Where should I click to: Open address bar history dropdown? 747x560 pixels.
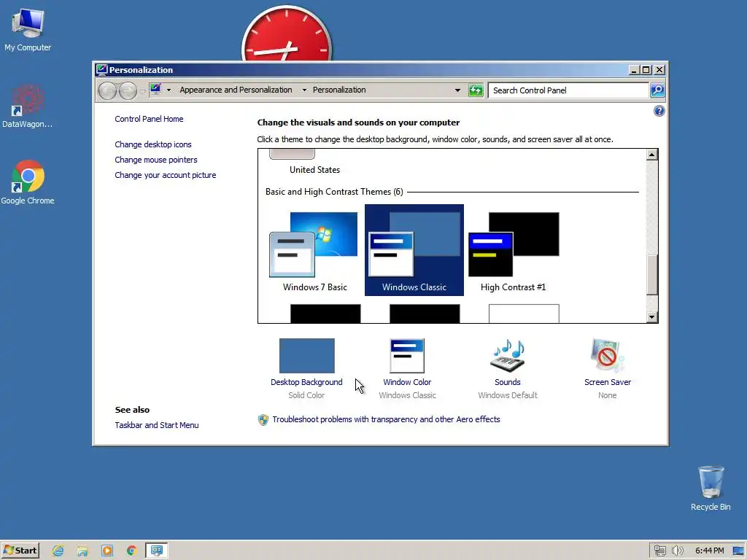457,90
